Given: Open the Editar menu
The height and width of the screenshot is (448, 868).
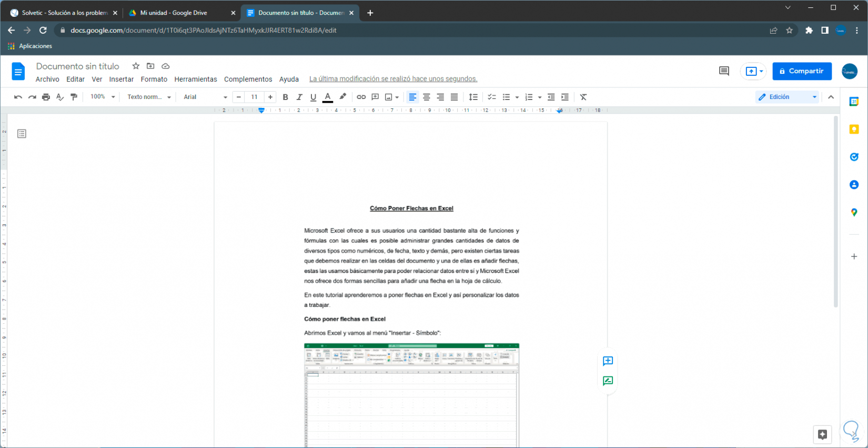Looking at the screenshot, I should 75,79.
